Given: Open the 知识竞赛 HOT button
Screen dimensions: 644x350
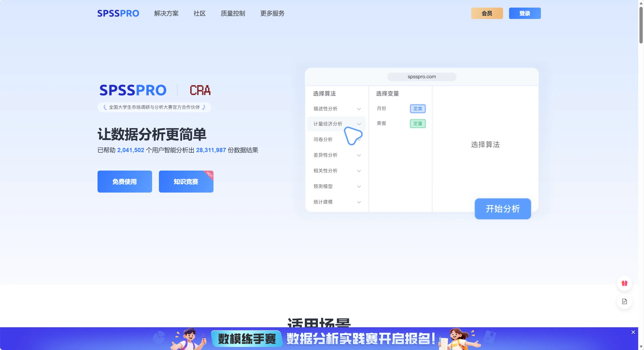Looking at the screenshot, I should pyautogui.click(x=186, y=181).
